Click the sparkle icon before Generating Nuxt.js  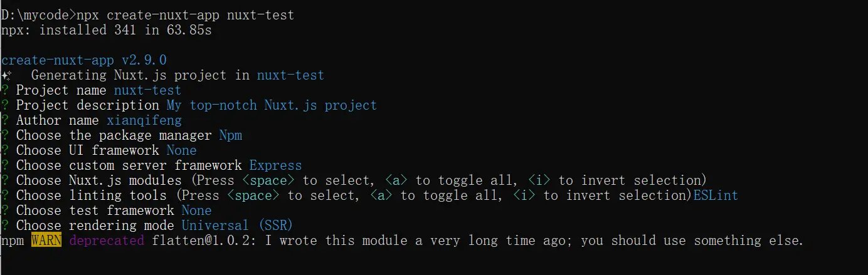(x=6, y=75)
